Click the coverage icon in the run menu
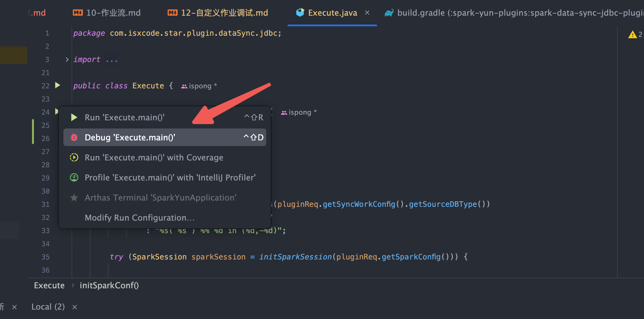Image resolution: width=644 pixels, height=319 pixels. 74,158
